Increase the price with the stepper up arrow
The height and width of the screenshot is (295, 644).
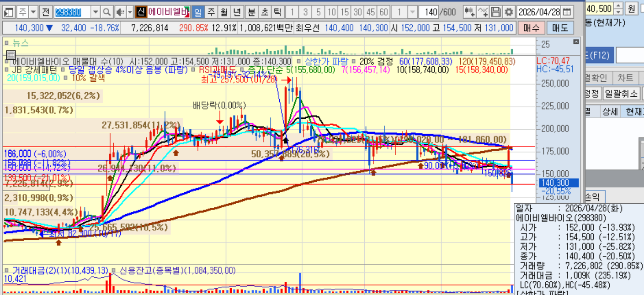point(618,5)
